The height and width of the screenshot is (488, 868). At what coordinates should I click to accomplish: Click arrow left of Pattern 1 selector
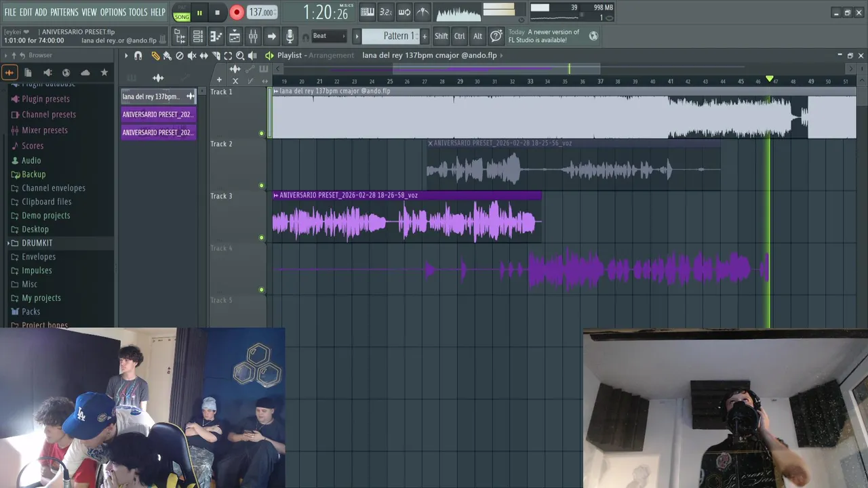point(357,36)
